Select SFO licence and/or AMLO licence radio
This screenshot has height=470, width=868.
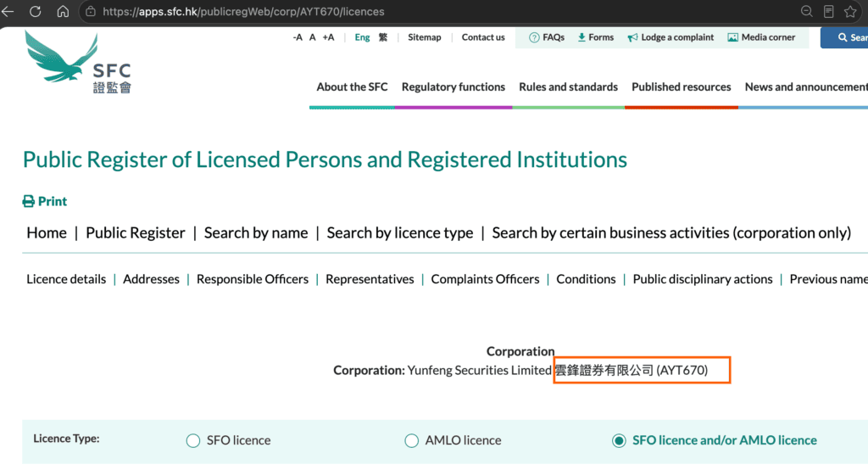pos(619,440)
